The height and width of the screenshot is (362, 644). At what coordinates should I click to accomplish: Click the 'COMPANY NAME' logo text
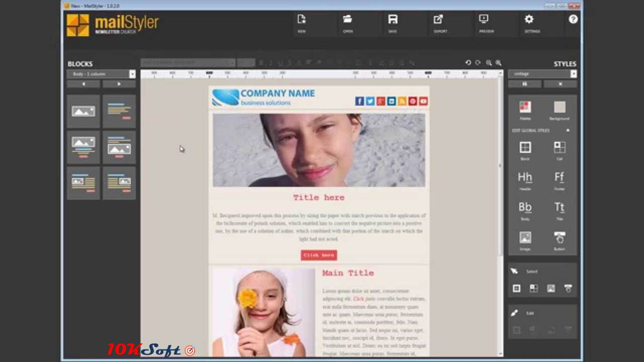[278, 93]
